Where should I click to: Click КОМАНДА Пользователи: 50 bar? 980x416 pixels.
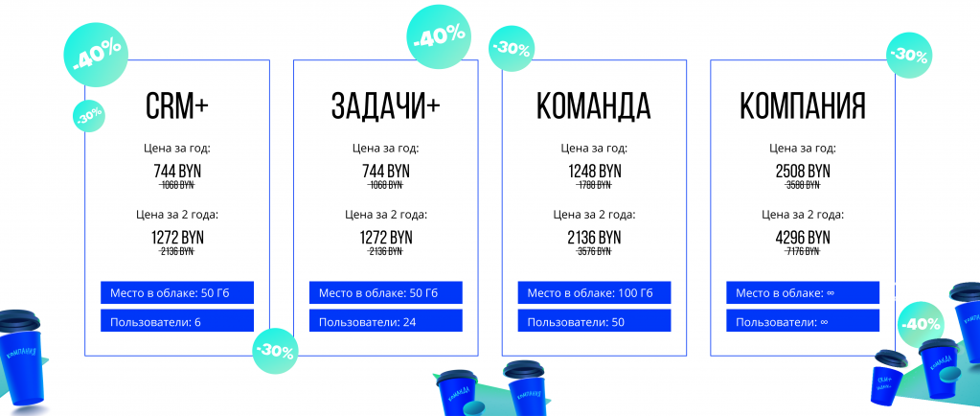coord(594,320)
